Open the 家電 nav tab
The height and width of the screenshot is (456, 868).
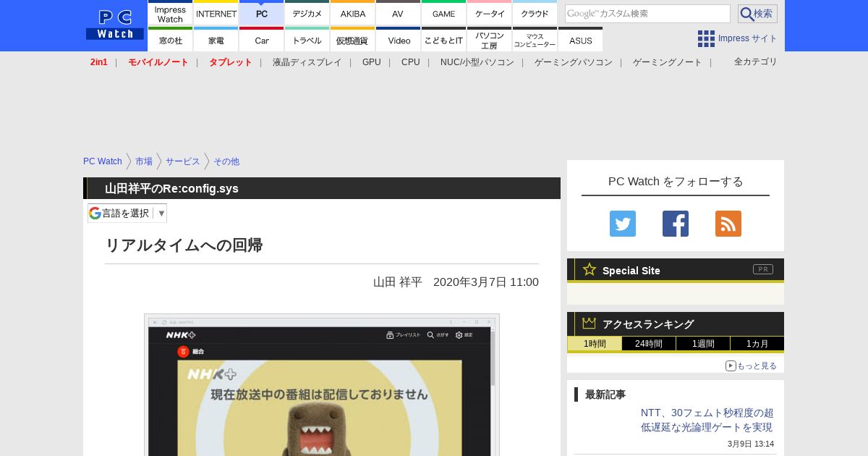click(x=216, y=39)
